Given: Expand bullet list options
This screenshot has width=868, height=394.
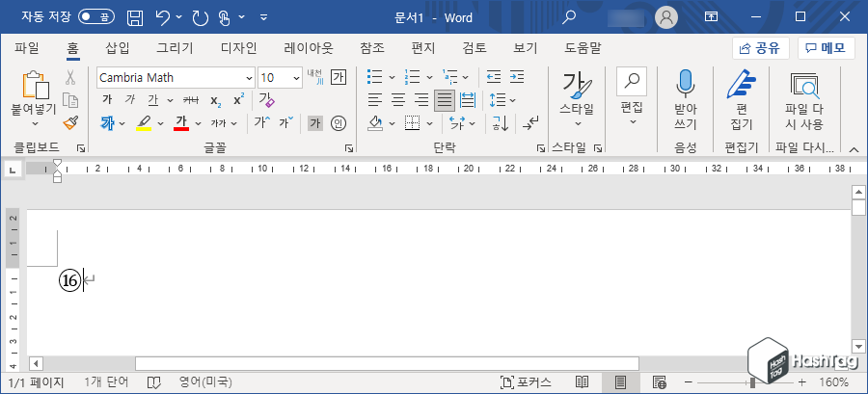Looking at the screenshot, I should (392, 77).
